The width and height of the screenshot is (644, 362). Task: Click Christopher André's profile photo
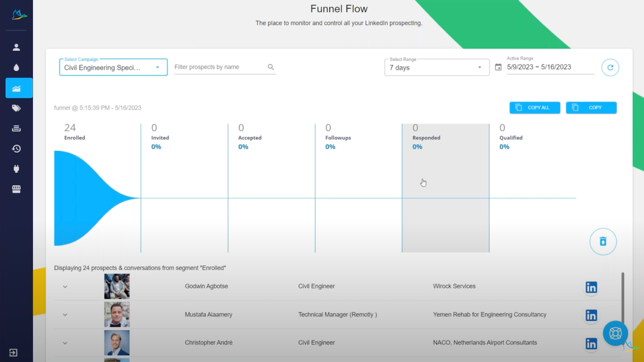pos(117,343)
